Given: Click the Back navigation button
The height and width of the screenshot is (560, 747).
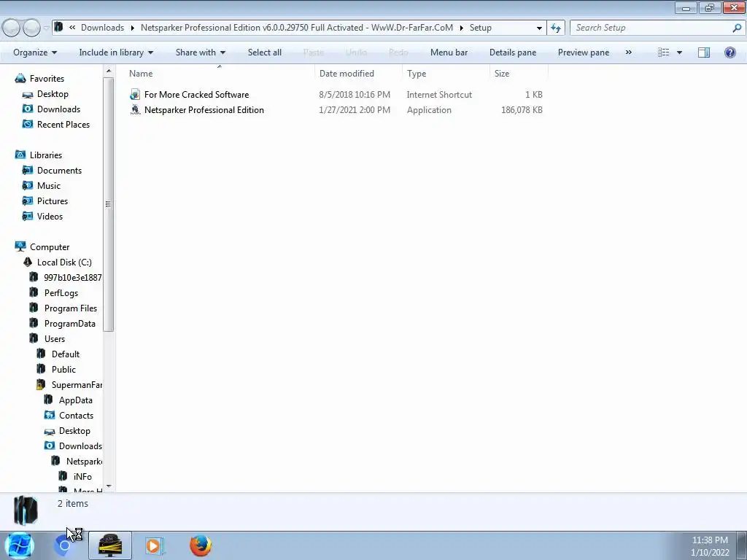Looking at the screenshot, I should pyautogui.click(x=11, y=28).
